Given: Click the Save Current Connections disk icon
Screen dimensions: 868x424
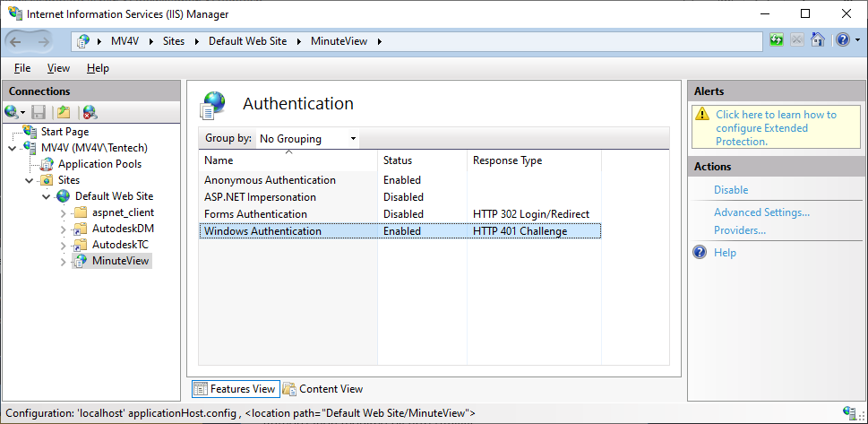Looking at the screenshot, I should (x=39, y=113).
